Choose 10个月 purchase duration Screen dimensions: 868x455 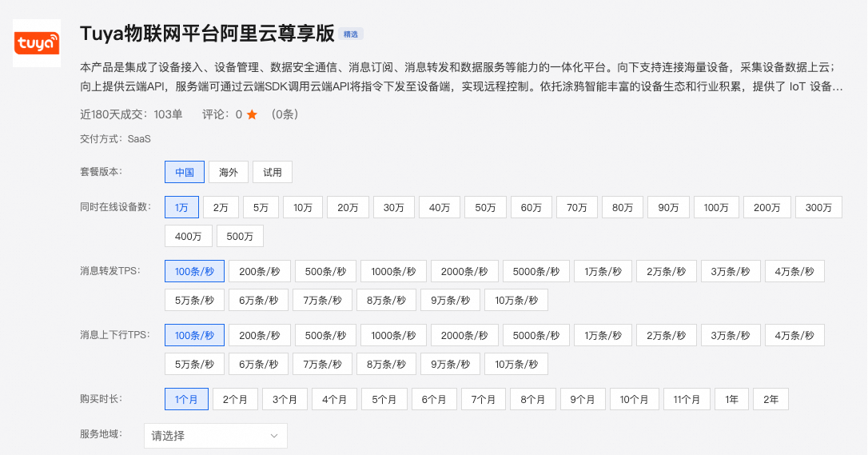(635, 399)
